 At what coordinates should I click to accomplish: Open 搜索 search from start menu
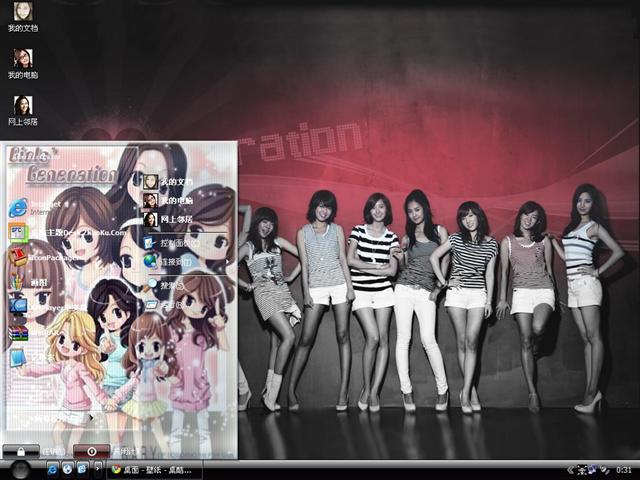tap(165, 286)
